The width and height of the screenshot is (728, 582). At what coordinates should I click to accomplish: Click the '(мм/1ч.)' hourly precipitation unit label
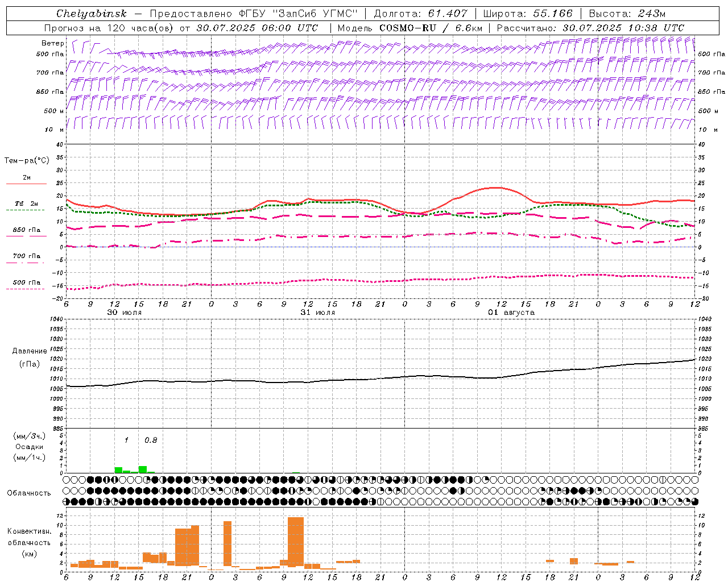(30, 458)
